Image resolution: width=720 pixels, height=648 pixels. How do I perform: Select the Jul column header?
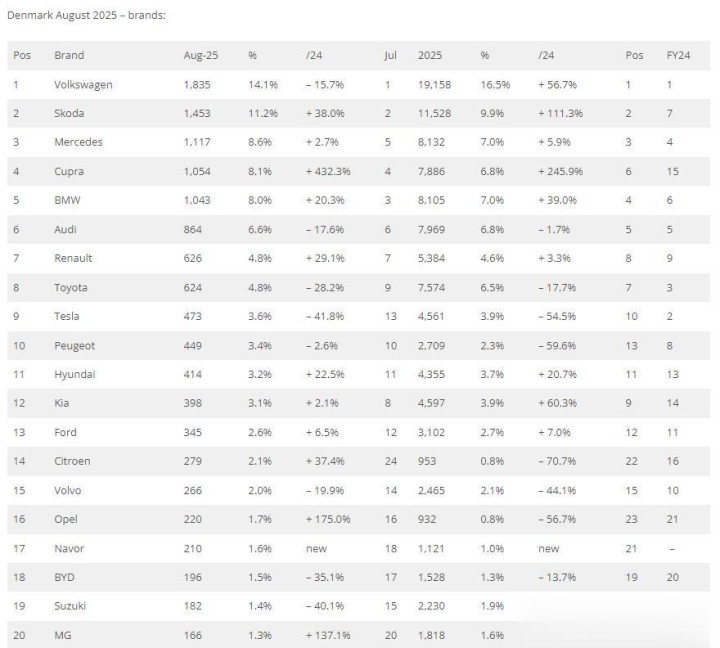[390, 55]
